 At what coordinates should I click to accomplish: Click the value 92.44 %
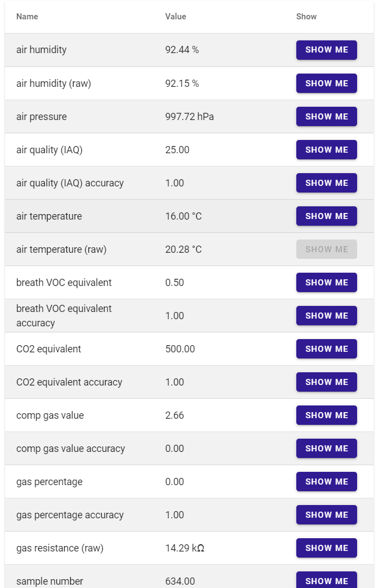point(182,50)
